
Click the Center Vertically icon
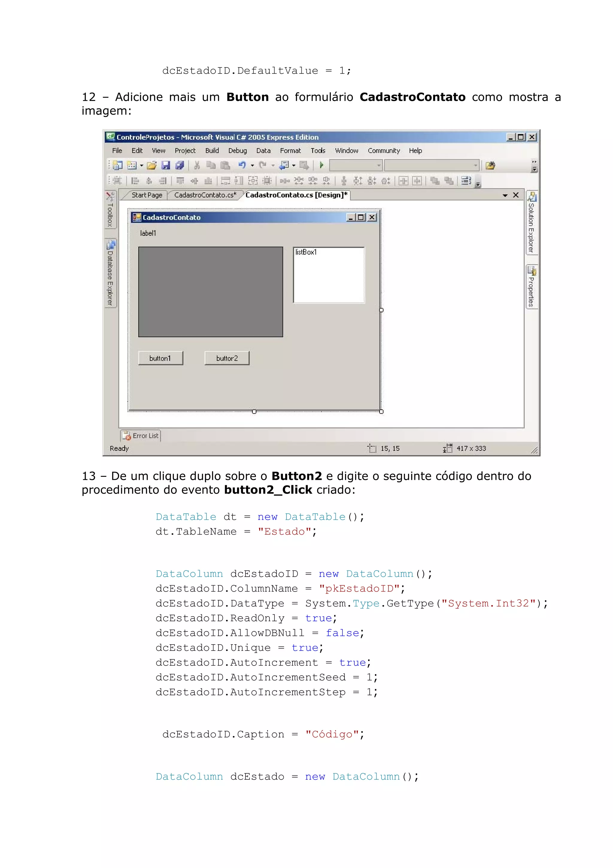(x=417, y=181)
